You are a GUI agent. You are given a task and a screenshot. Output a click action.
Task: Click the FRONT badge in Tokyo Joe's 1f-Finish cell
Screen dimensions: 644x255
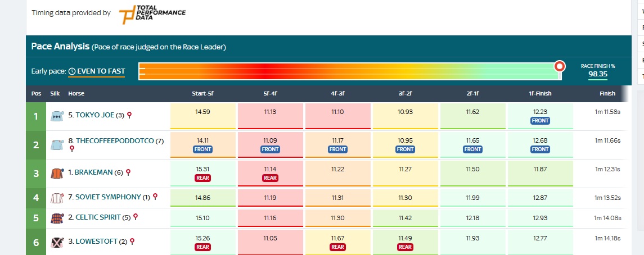click(x=540, y=121)
